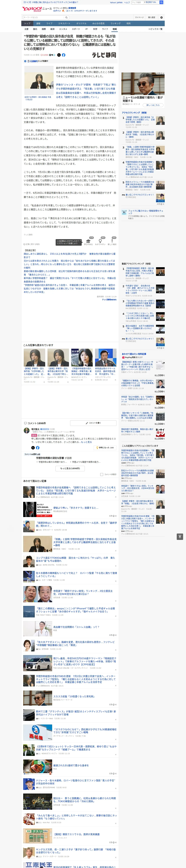
Task: Select the 経済 category
Action: [x=52, y=29]
